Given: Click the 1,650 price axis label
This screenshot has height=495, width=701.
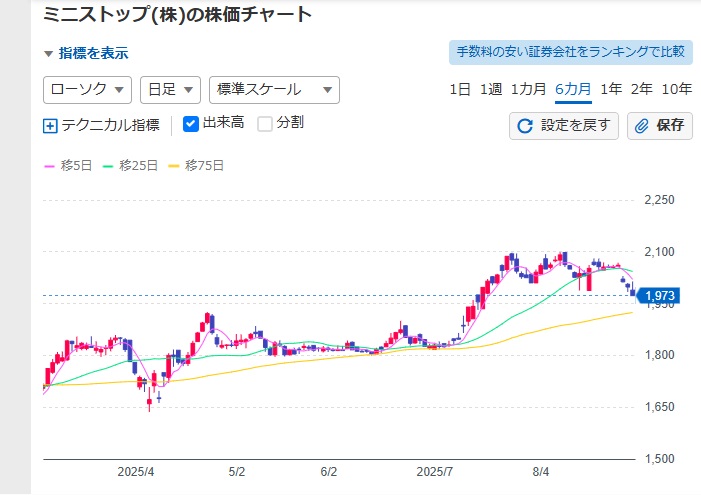Looking at the screenshot, I should pos(659,407).
